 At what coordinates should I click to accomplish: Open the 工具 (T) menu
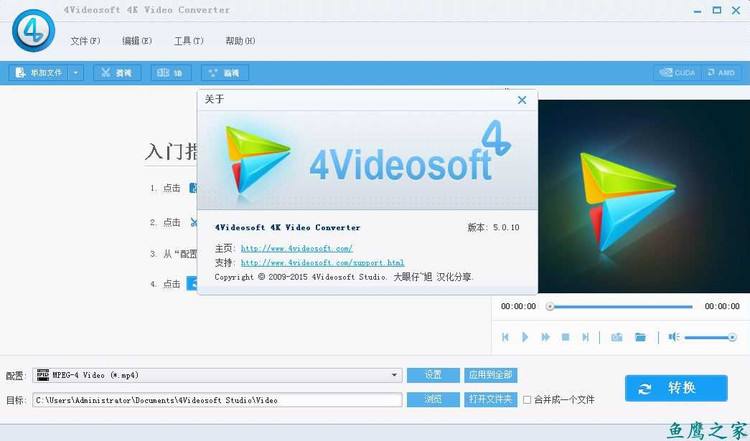188,41
